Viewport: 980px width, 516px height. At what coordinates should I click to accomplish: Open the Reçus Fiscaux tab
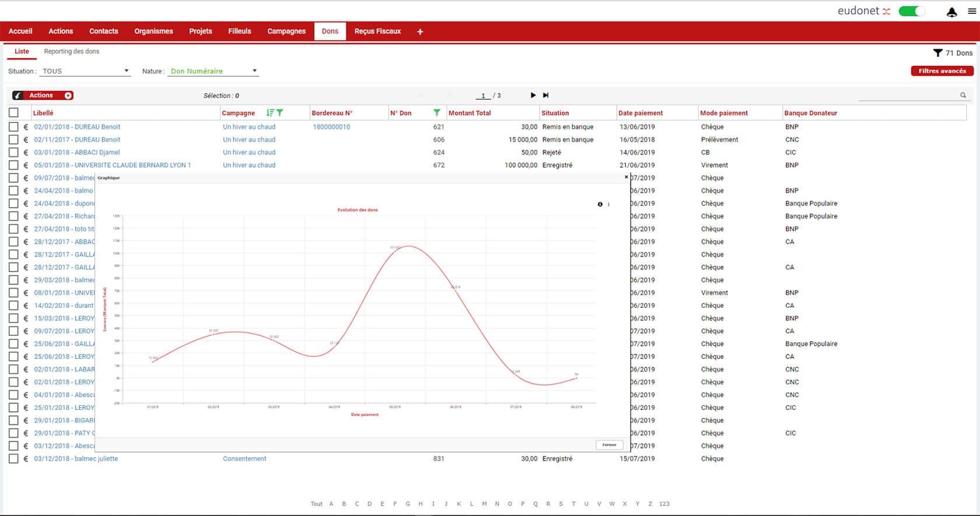(377, 31)
